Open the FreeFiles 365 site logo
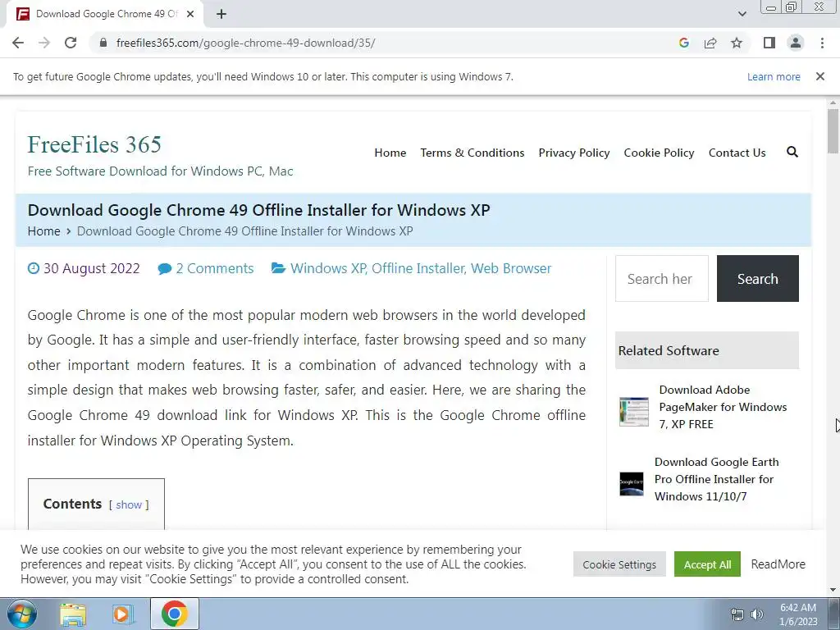Screen dimensions: 840x630 (94, 144)
